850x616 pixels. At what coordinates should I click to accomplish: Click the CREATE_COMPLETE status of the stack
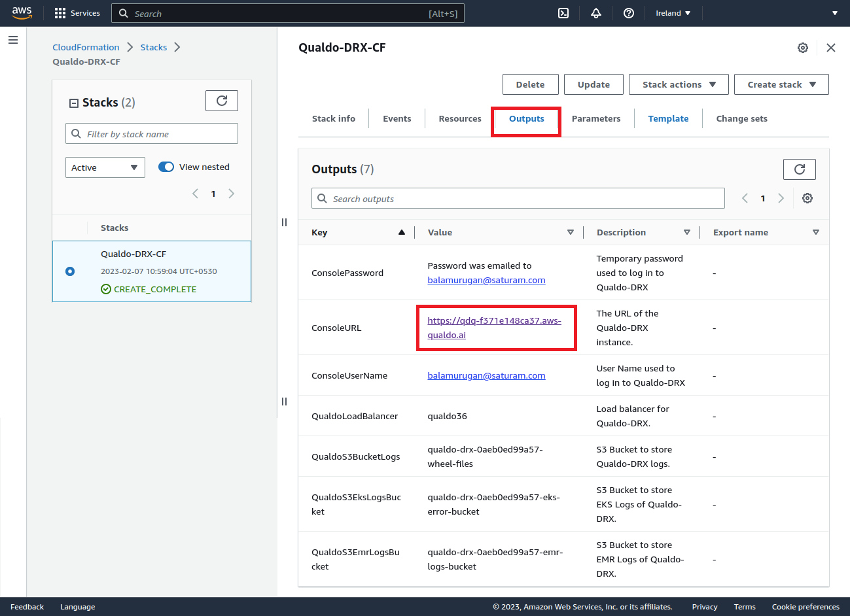coord(149,289)
